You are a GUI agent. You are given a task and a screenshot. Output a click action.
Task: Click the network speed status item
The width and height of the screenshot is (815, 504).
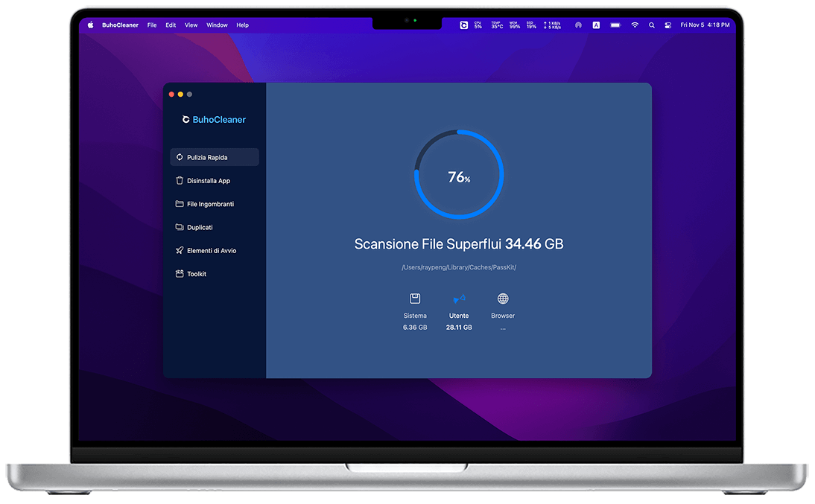pyautogui.click(x=552, y=25)
